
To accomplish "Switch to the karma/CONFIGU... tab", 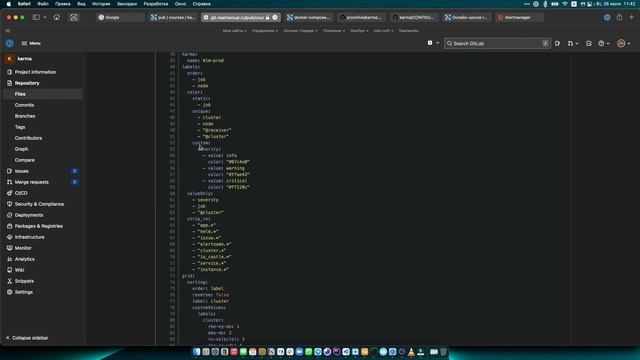I will (413, 18).
